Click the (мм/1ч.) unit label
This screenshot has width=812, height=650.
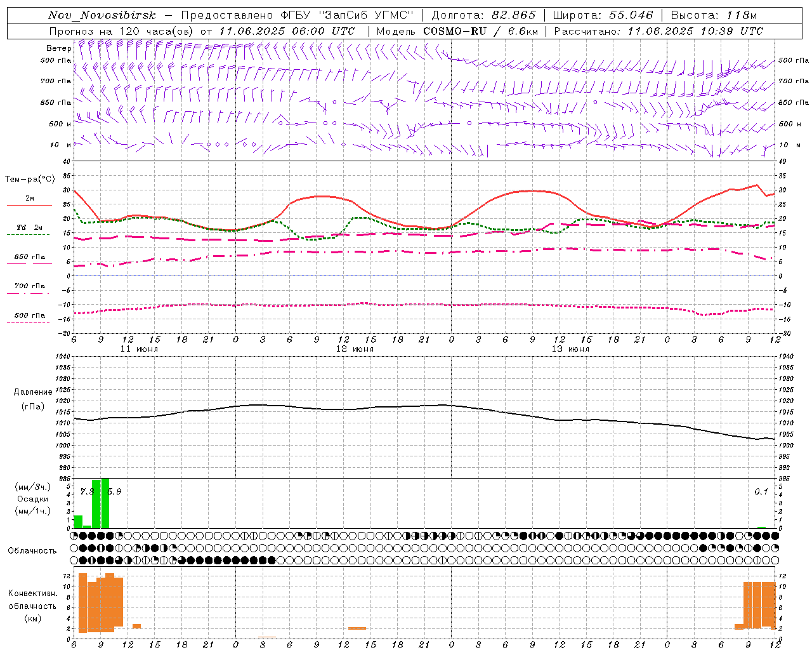pos(33,511)
